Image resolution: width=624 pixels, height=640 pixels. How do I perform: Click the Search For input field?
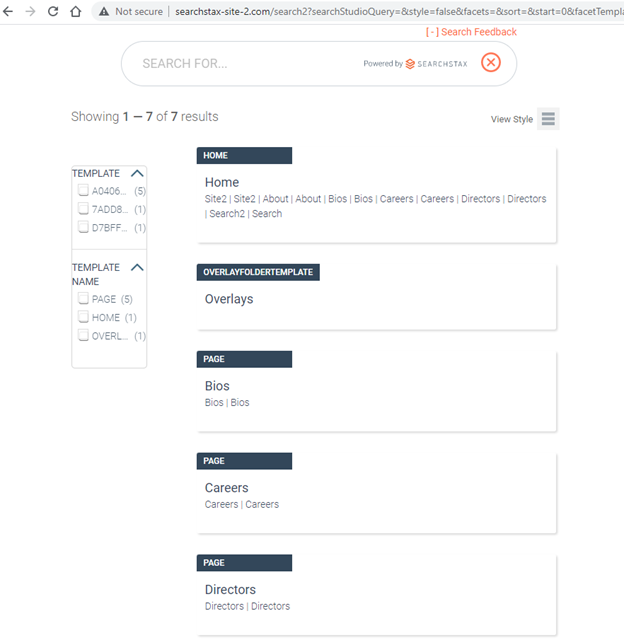point(249,64)
